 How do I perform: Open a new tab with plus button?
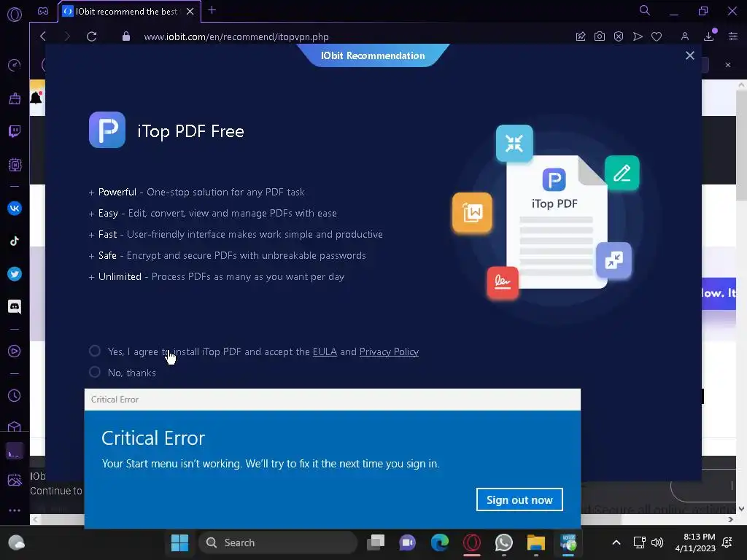212,10
